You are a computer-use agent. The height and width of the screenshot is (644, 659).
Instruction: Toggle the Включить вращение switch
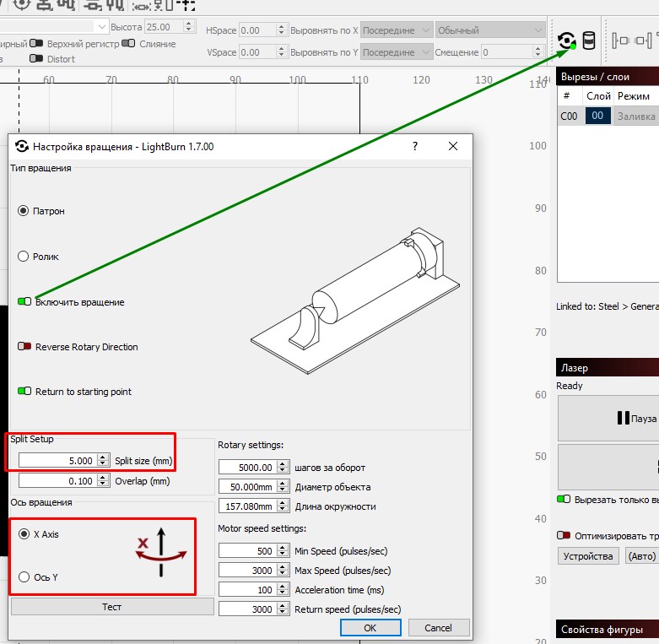point(24,301)
